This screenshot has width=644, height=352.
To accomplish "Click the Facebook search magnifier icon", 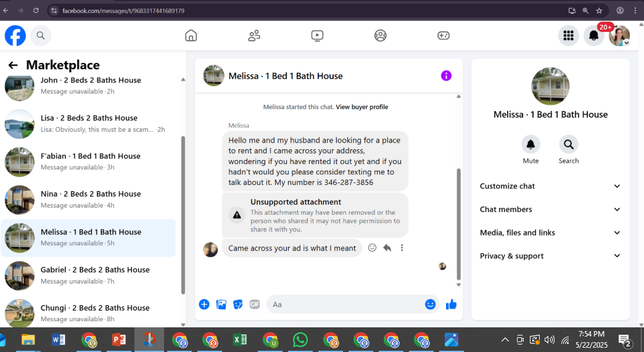I will coord(40,36).
